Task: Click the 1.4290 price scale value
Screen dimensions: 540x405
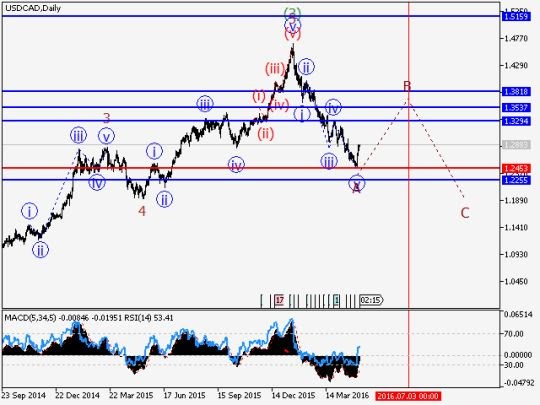Action: [x=516, y=65]
